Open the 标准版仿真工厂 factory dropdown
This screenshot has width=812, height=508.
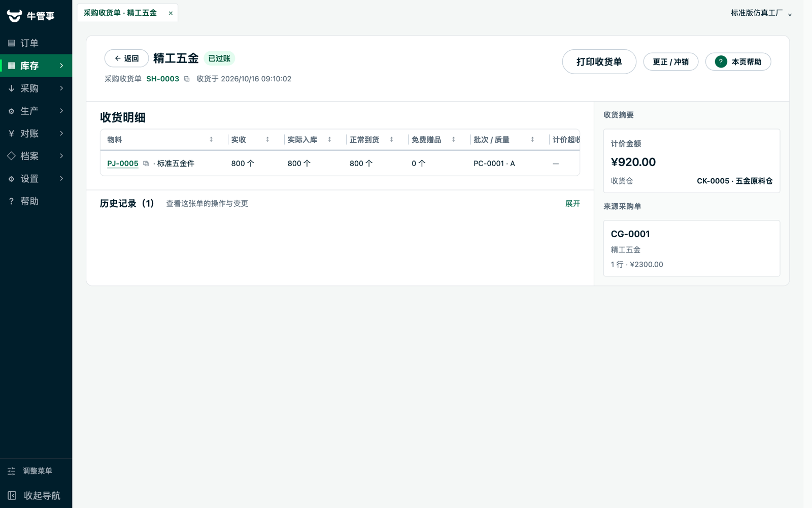coord(761,13)
